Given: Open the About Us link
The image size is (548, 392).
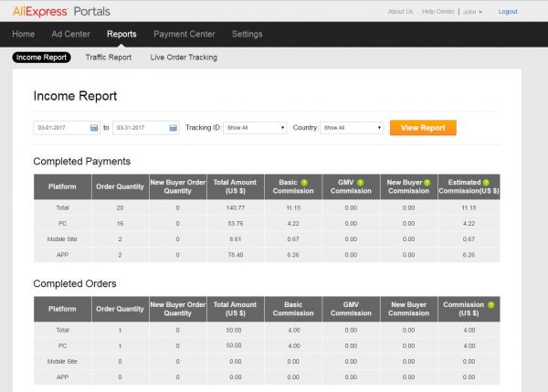Looking at the screenshot, I should pos(401,12).
